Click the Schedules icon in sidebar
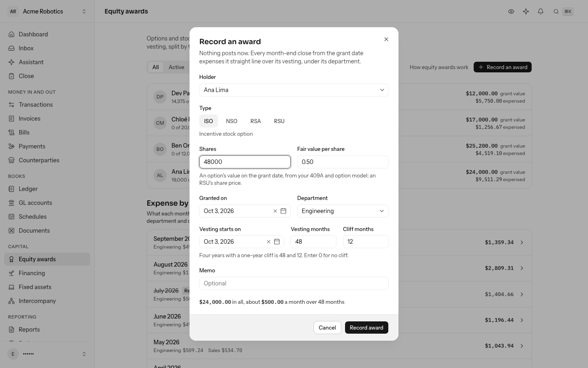588x368 pixels. (11, 217)
